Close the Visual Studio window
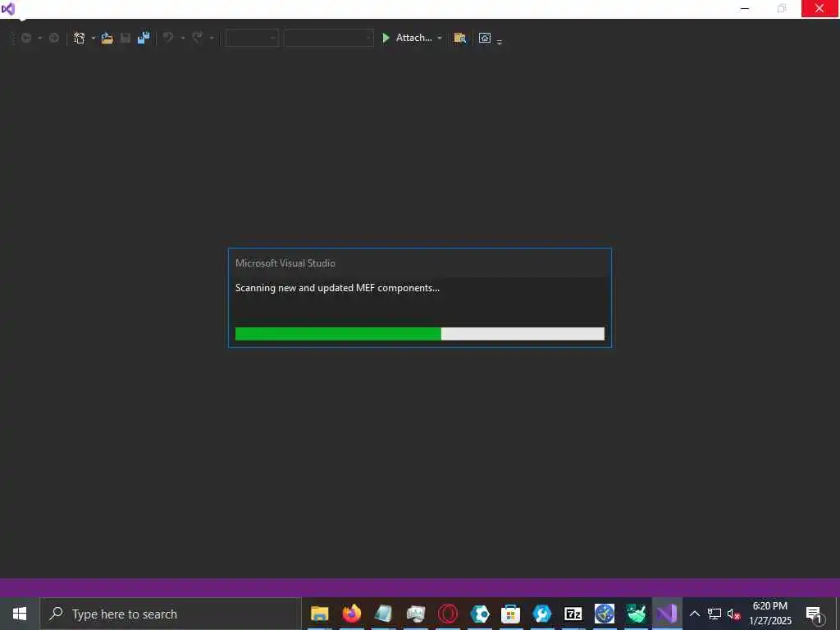Screen dimensions: 840x630 pos(819,8)
